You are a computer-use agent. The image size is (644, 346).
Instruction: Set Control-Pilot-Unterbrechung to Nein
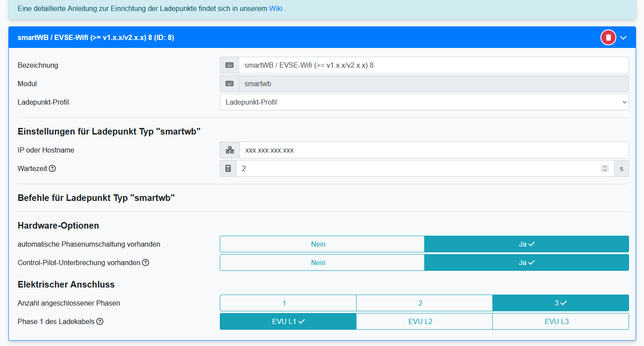pyautogui.click(x=322, y=262)
